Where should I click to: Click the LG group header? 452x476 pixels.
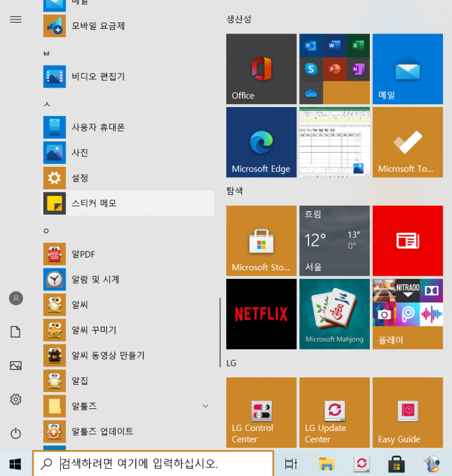pos(231,363)
